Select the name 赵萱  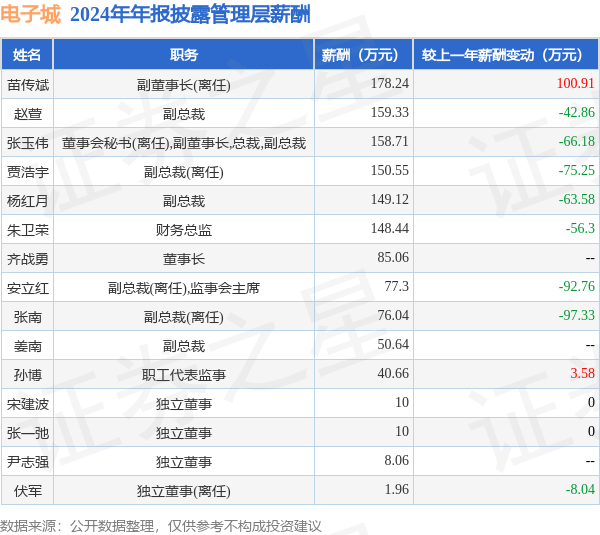28,114
